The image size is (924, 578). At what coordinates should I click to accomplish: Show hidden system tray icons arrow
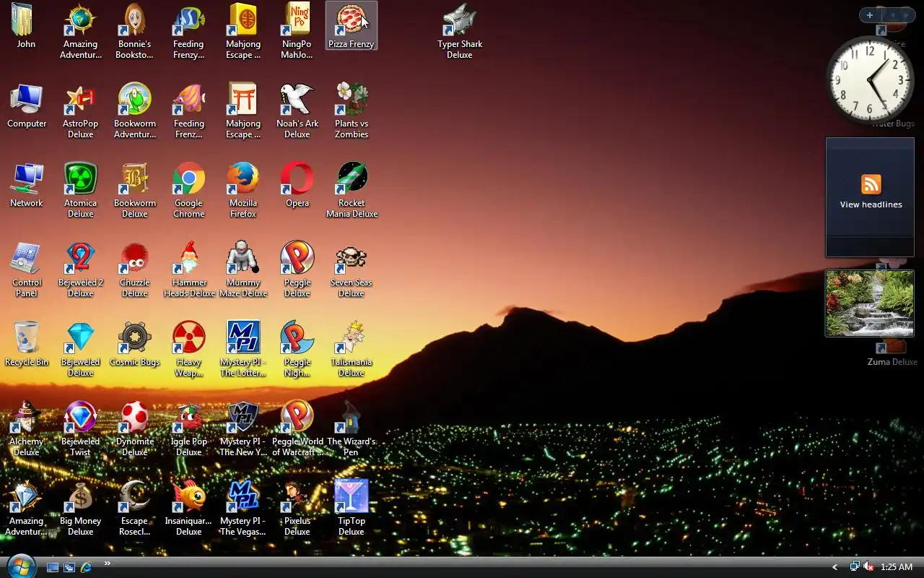834,567
